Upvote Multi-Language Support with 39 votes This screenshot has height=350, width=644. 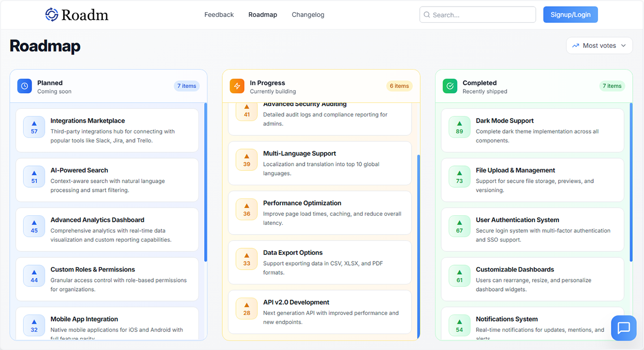pos(247,160)
